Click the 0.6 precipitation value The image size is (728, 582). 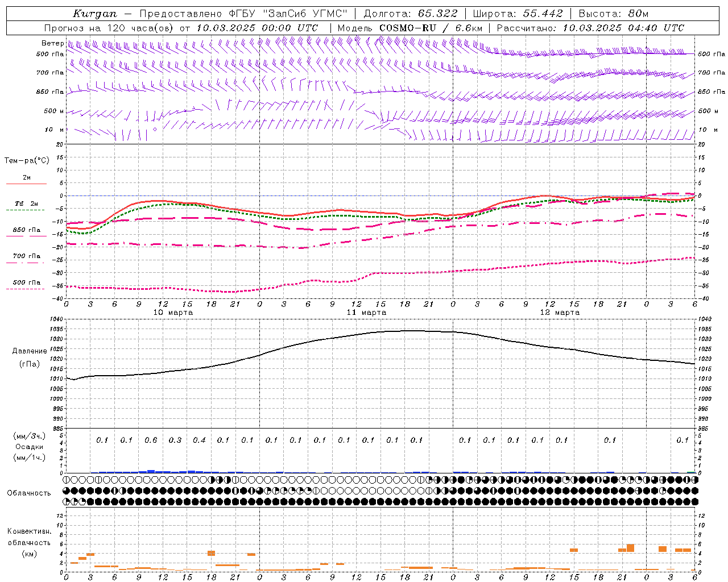pyautogui.click(x=151, y=440)
